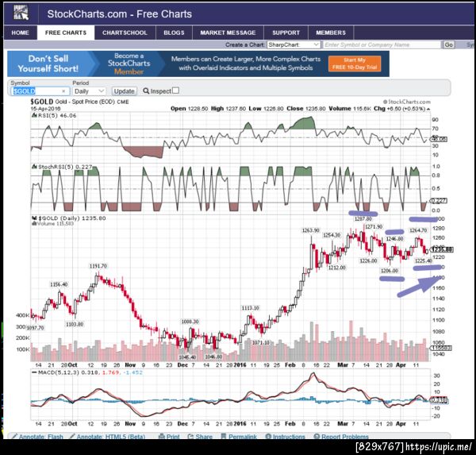Click the StochRSI(5) indicator legend icon
Screen dimensions: 476x455
pyautogui.click(x=34, y=167)
